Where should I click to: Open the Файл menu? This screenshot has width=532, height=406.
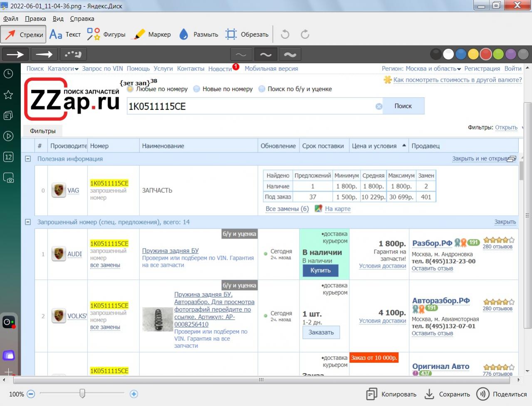[x=11, y=19]
